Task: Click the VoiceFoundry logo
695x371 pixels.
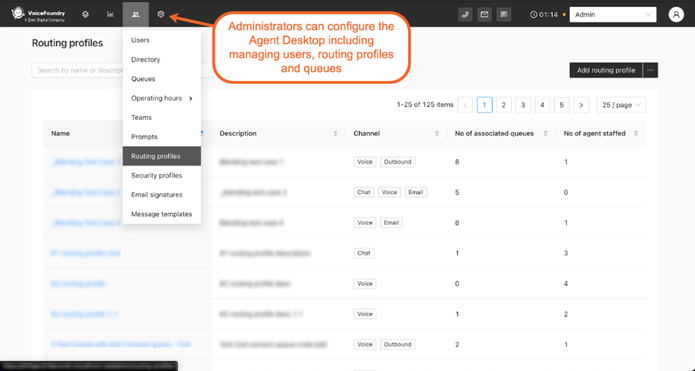Action: (38, 14)
